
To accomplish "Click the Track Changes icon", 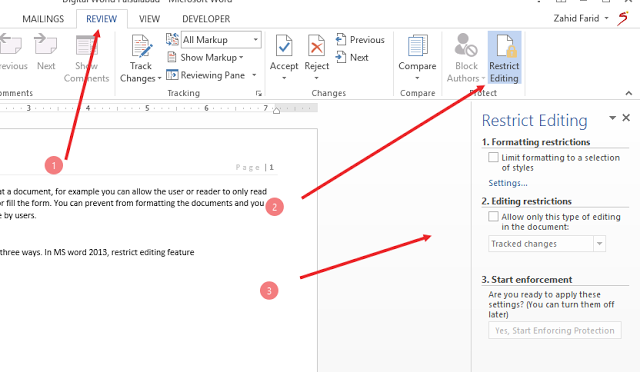I will pos(141,46).
